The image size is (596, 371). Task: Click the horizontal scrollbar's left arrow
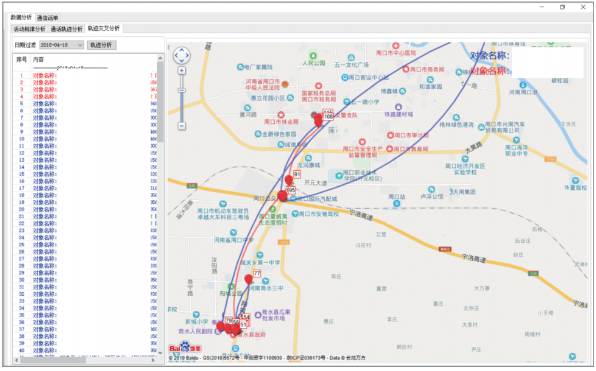coord(17,360)
